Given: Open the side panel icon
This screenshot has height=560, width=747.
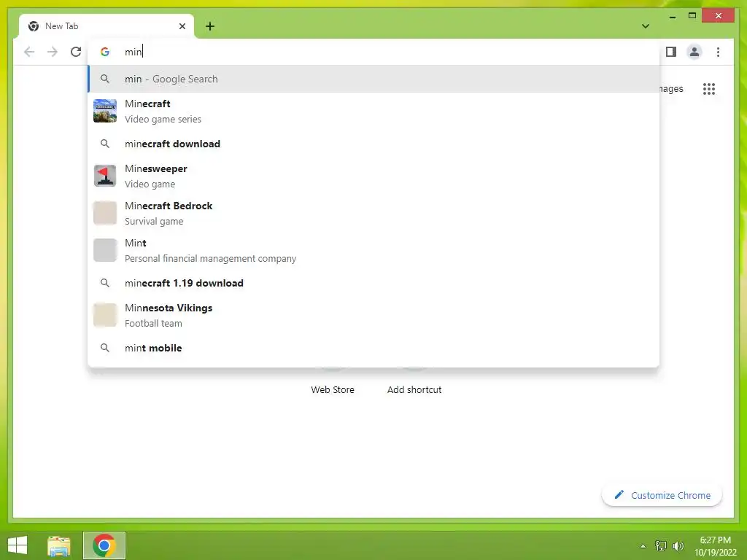Looking at the screenshot, I should point(671,52).
